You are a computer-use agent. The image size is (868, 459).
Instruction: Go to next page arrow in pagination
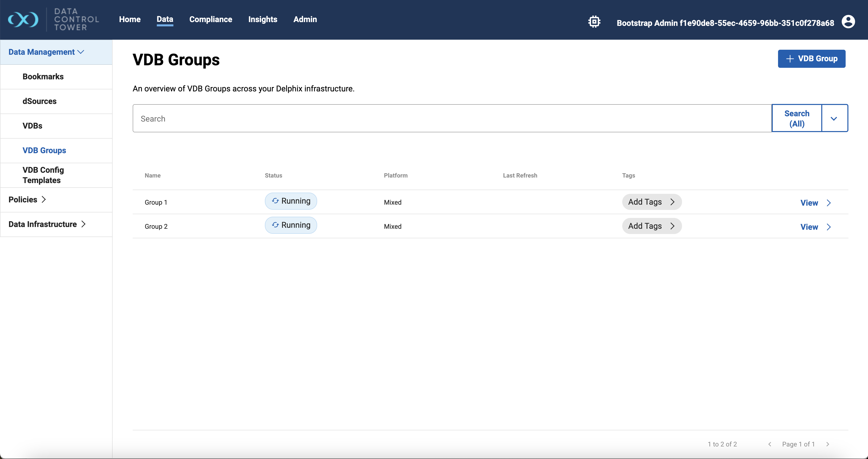coord(827,444)
